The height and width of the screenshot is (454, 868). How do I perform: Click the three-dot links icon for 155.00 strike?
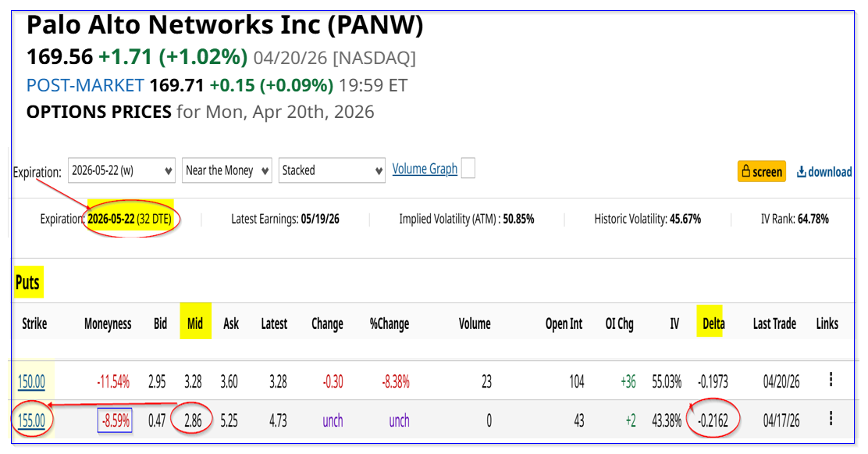pyautogui.click(x=831, y=420)
